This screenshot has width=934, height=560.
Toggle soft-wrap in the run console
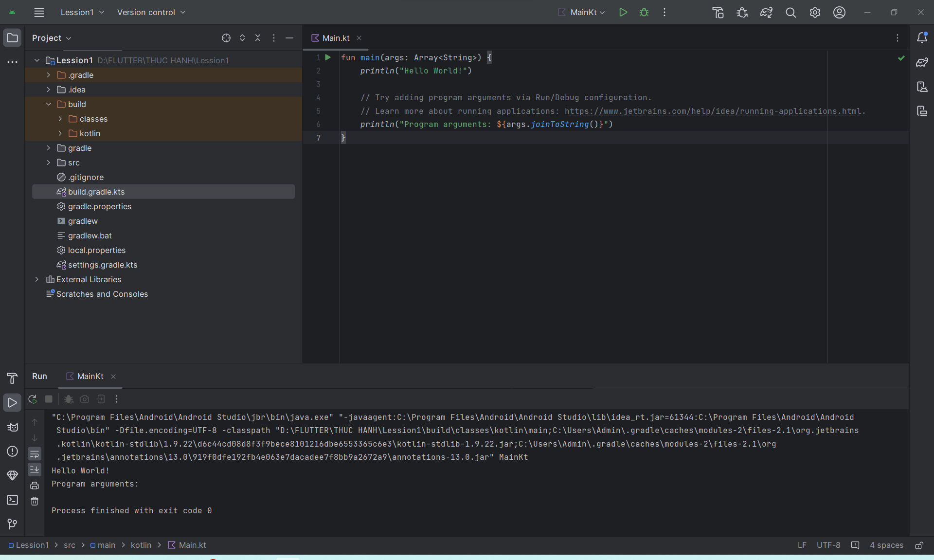[35, 454]
